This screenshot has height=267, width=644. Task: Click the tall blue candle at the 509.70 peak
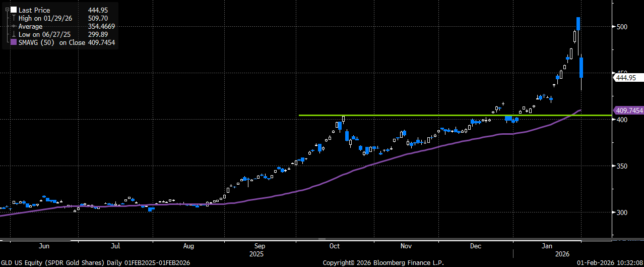coord(578,24)
